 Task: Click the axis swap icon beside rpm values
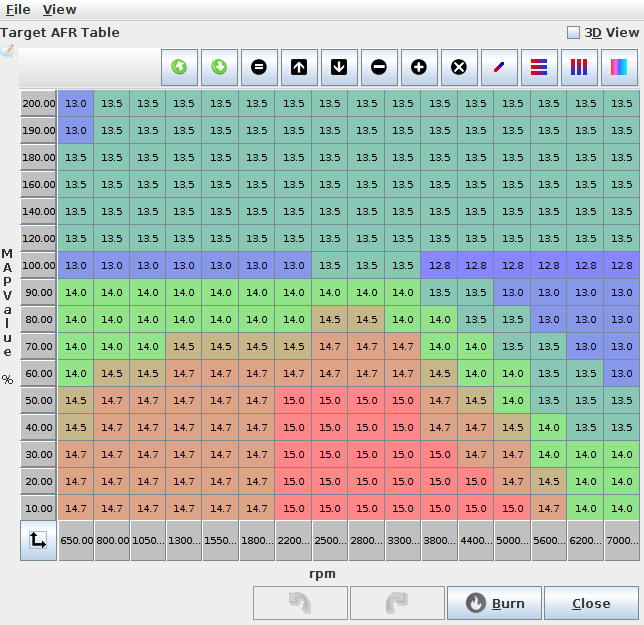click(x=38, y=540)
